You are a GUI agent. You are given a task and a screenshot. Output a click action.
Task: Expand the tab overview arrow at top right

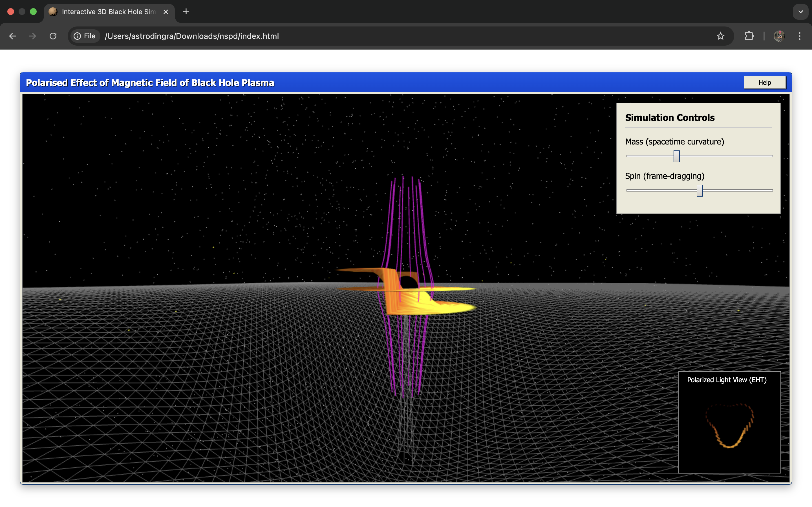pyautogui.click(x=801, y=11)
